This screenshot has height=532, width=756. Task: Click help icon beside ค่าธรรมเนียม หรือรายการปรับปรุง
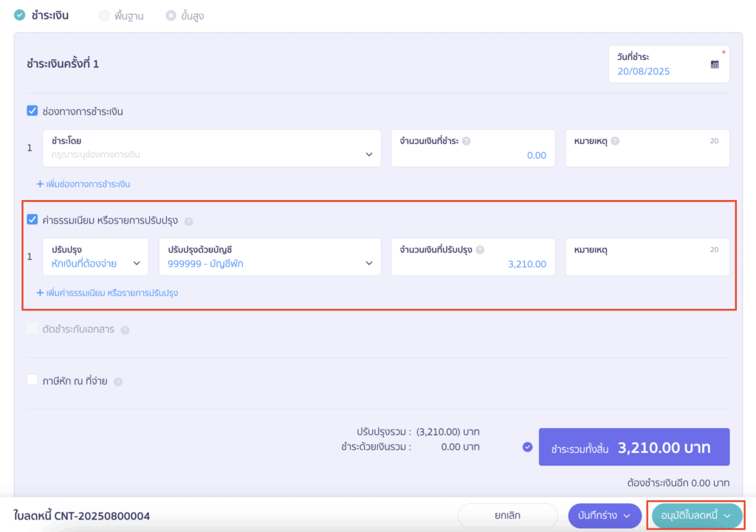[x=188, y=221]
